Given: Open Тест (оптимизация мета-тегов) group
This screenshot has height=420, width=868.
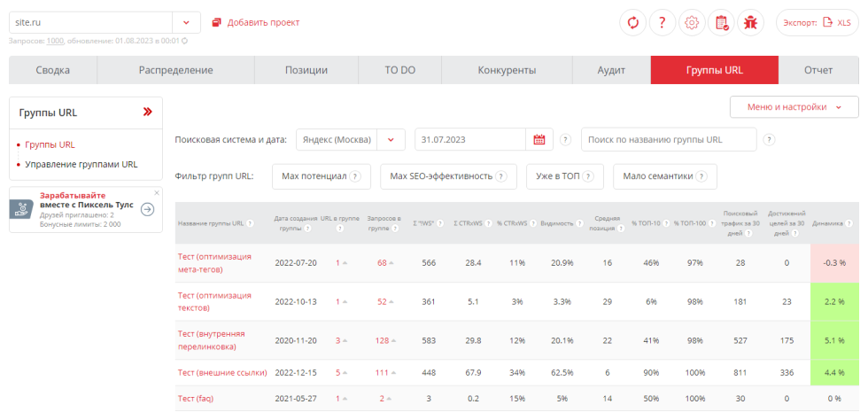Looking at the screenshot, I should (x=214, y=263).
